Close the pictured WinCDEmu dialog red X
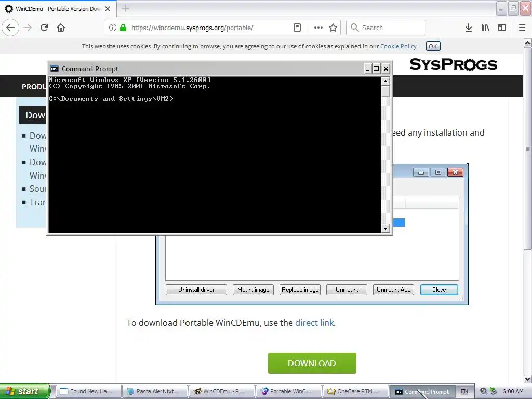 455,172
